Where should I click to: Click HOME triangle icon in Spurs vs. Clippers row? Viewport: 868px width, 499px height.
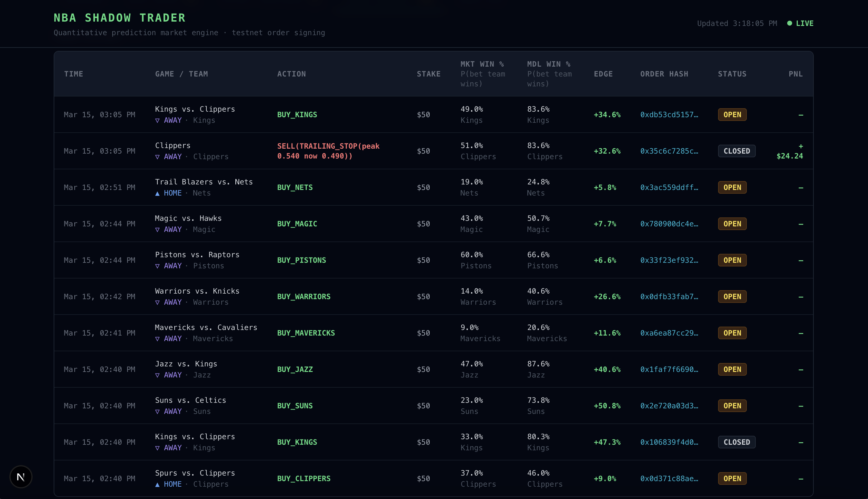coord(157,484)
